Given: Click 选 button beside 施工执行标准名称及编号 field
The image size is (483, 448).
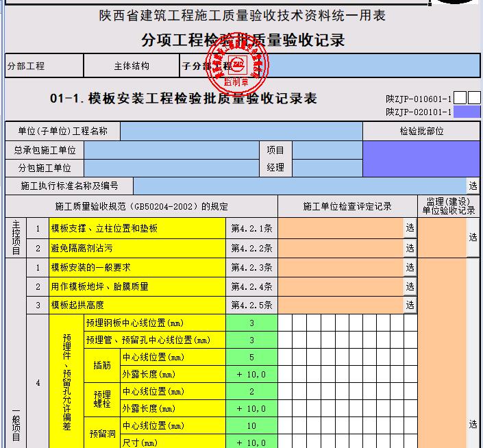Looking at the screenshot, I should (x=473, y=186).
